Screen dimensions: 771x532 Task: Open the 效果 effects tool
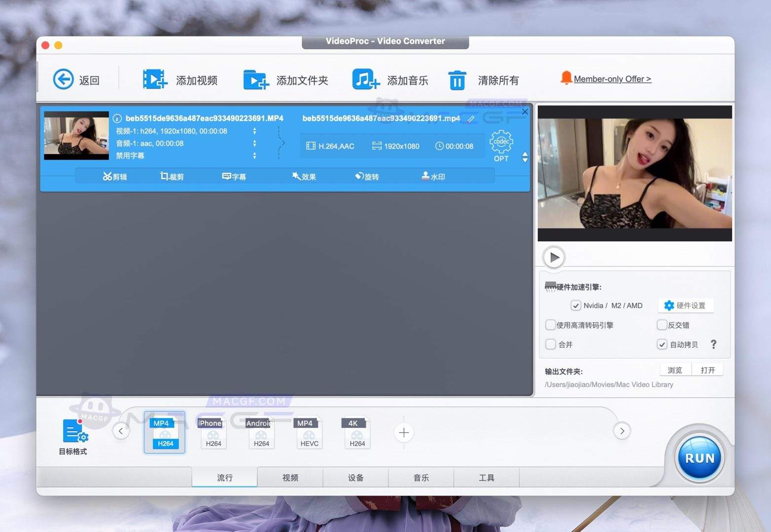pos(304,176)
